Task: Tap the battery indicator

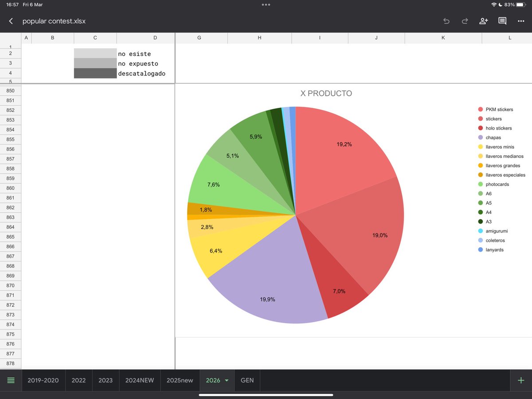Action: point(521,4)
